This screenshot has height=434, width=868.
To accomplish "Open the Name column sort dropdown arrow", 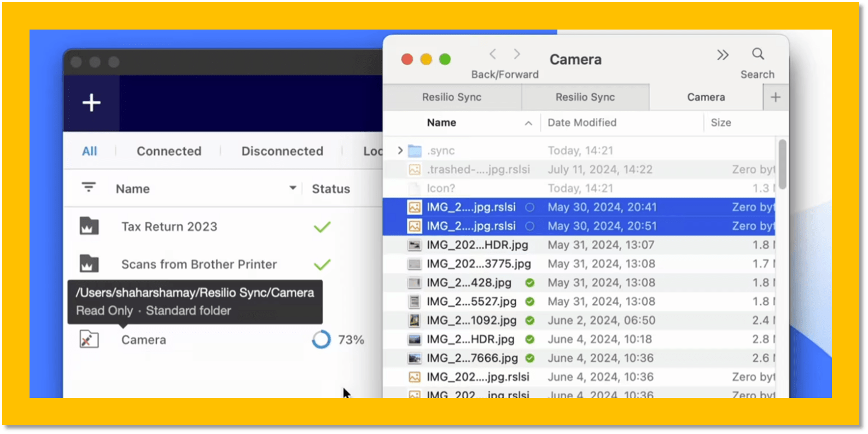I will pyautogui.click(x=293, y=188).
